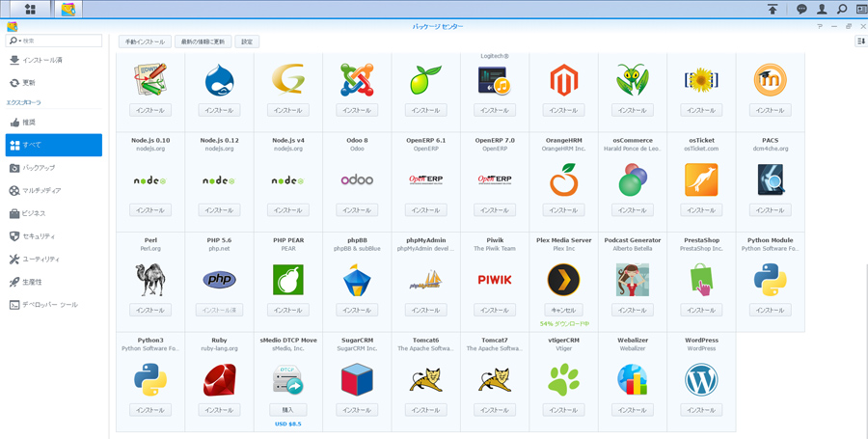868x439 pixels.
Task: Cancel the Plex Media Server download
Action: click(x=563, y=311)
